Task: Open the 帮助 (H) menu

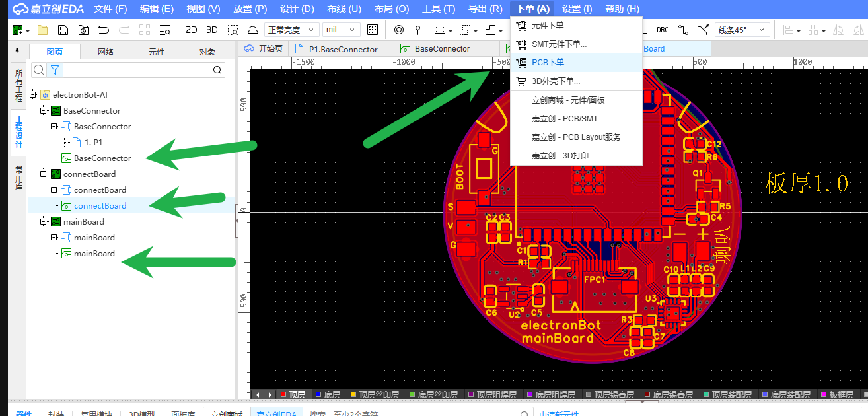Action: (x=622, y=9)
